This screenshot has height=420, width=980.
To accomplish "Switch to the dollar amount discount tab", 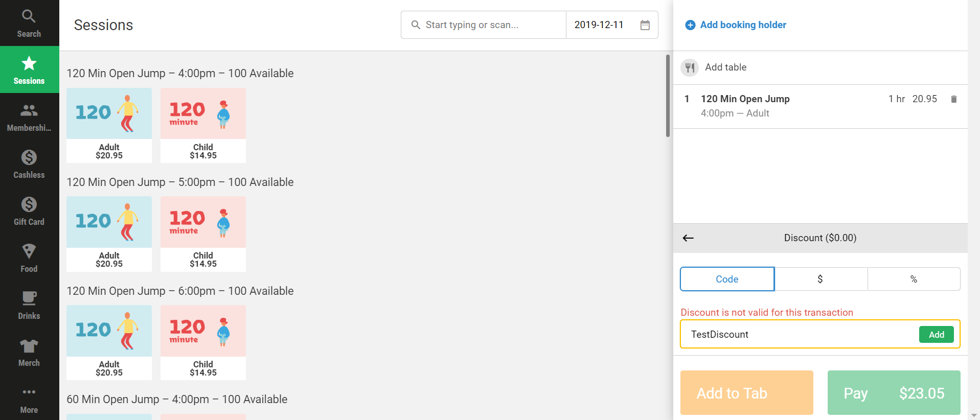I will [820, 279].
